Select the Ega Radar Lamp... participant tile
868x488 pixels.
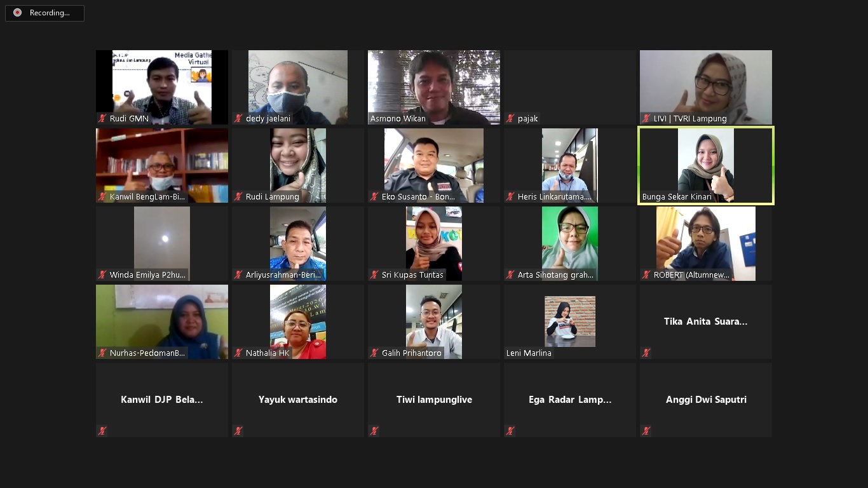569,400
